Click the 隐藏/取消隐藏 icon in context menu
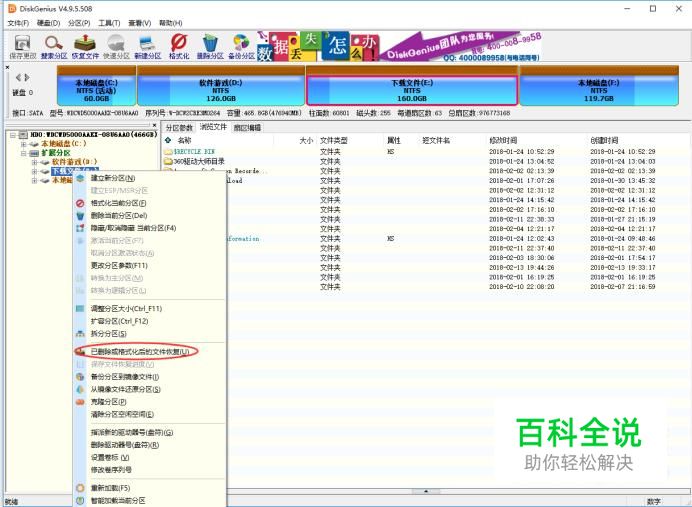 click(80, 228)
